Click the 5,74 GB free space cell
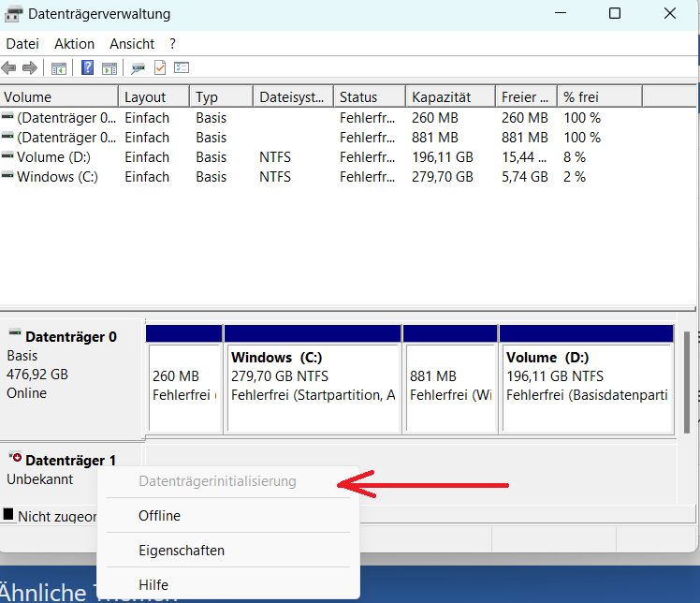The width and height of the screenshot is (700, 603). tap(525, 177)
